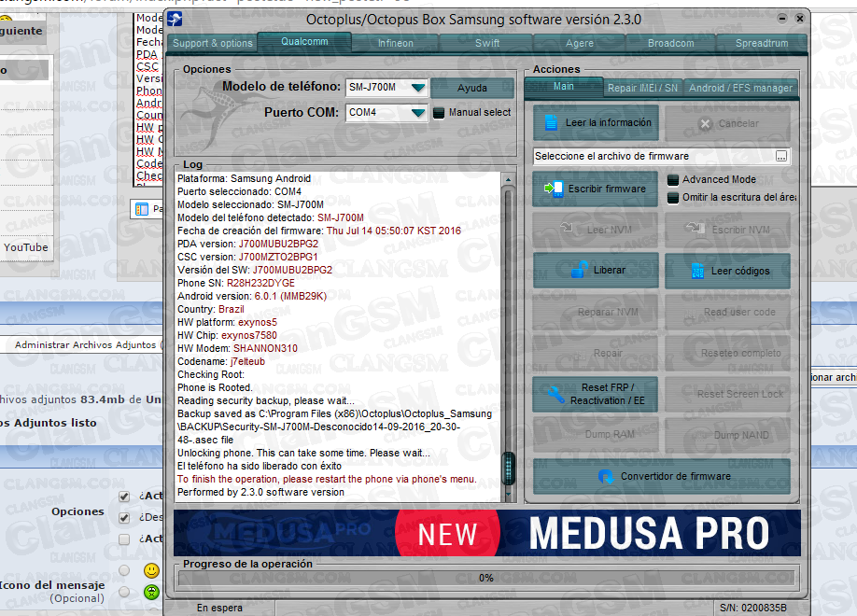Open the Agere tab

(x=580, y=43)
